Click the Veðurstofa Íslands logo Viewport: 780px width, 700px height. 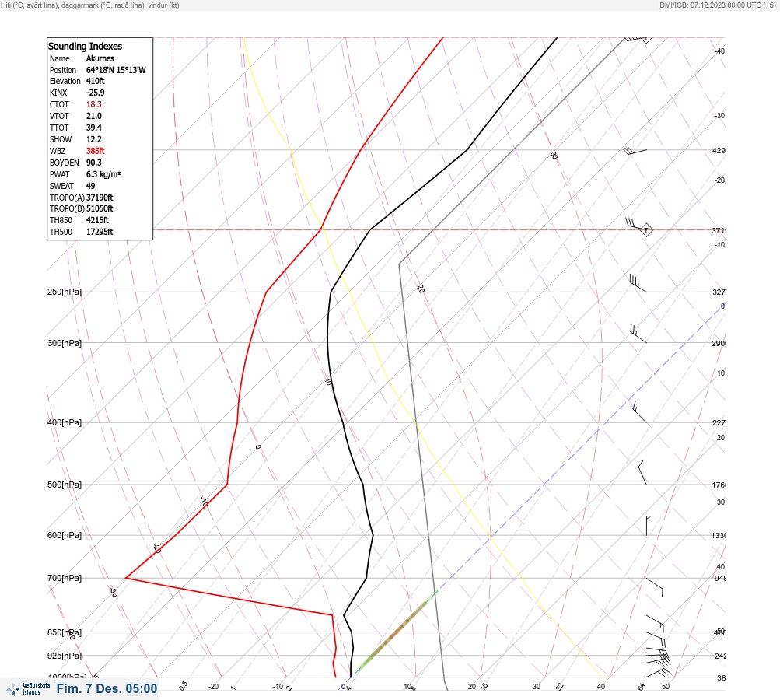28,688
